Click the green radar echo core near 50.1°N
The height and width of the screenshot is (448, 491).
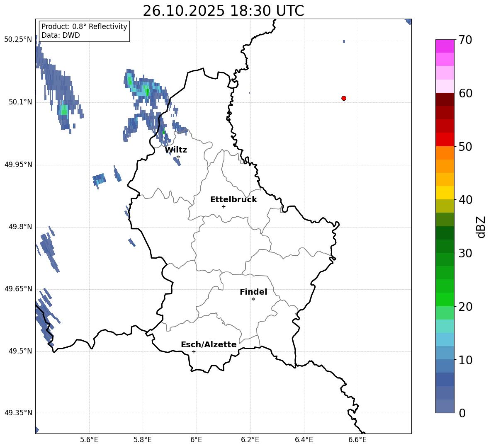pyautogui.click(x=64, y=110)
